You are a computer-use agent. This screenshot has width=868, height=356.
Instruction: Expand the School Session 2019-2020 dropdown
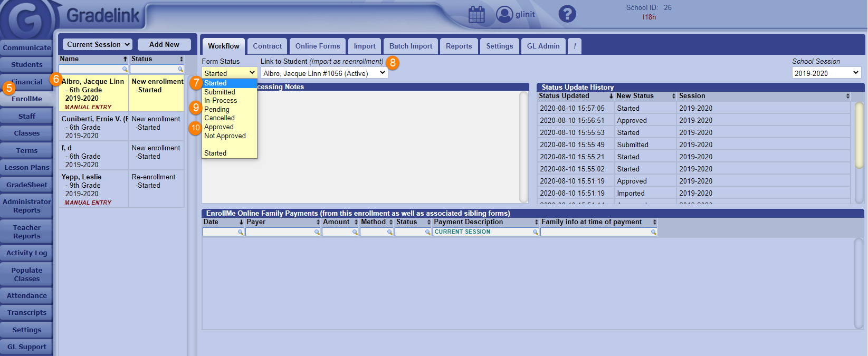click(826, 73)
